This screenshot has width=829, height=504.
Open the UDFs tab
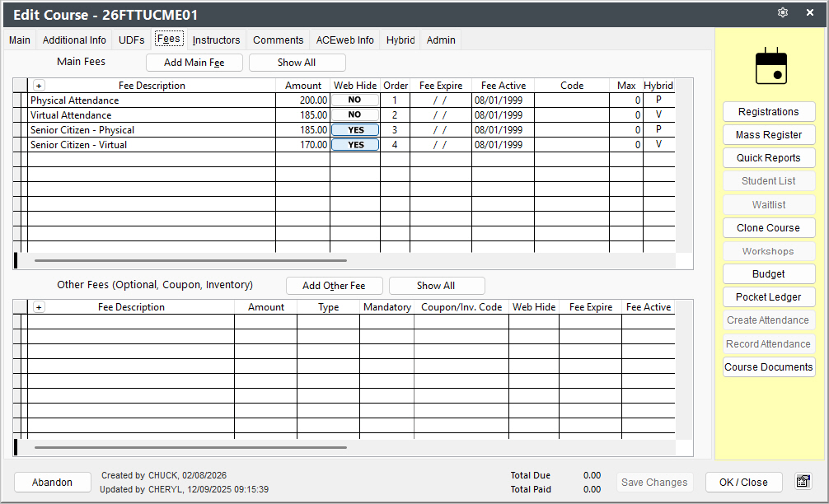click(131, 40)
